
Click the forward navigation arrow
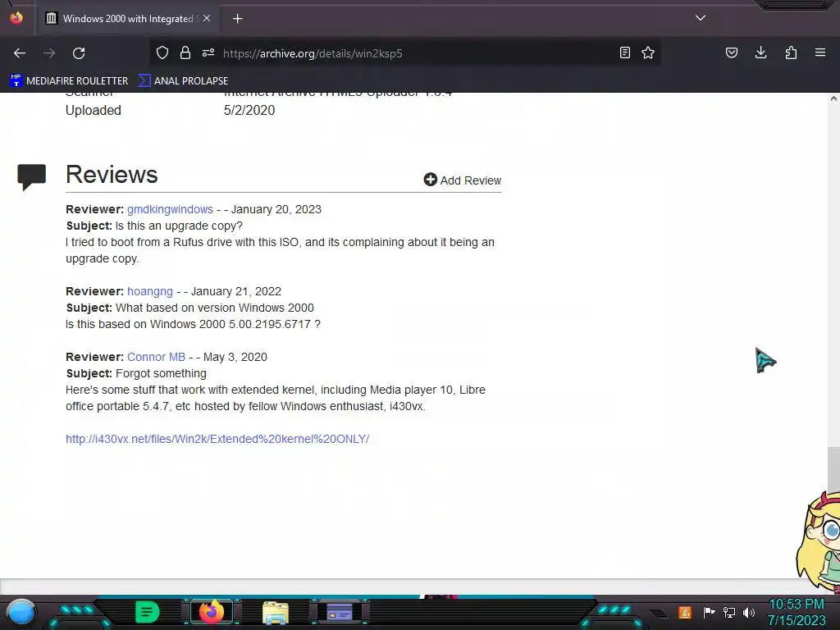click(x=49, y=53)
